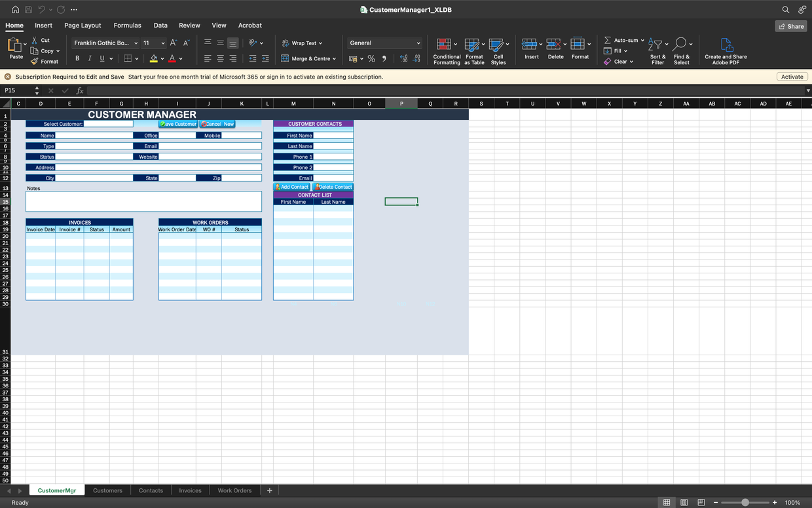The width and height of the screenshot is (812, 508).
Task: Toggle Bold formatting
Action: (x=77, y=58)
